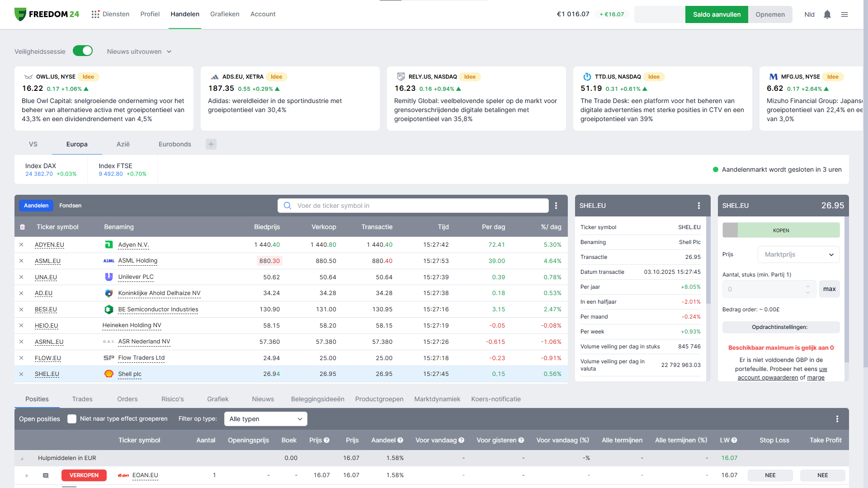Open the Marktprijs price dropdown

[x=798, y=254]
